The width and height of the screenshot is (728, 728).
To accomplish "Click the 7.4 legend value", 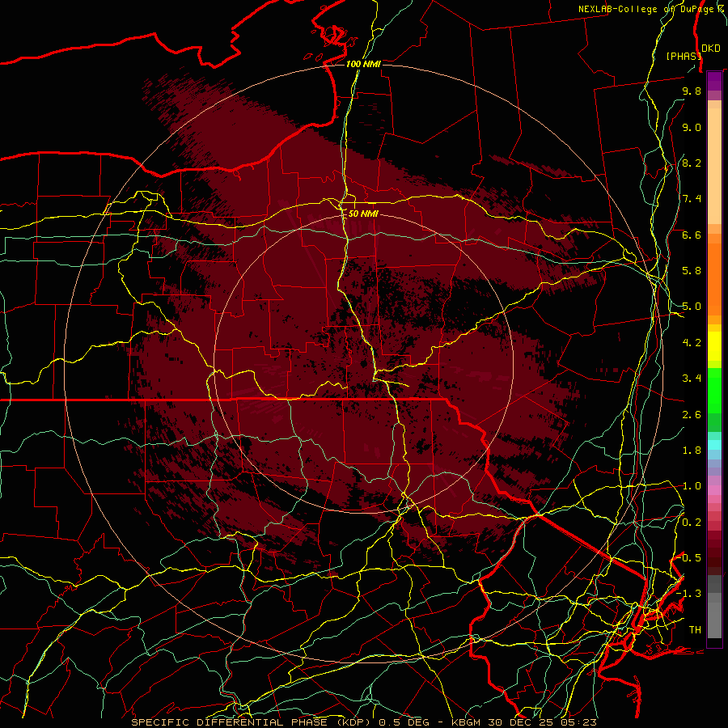I will coord(692,199).
